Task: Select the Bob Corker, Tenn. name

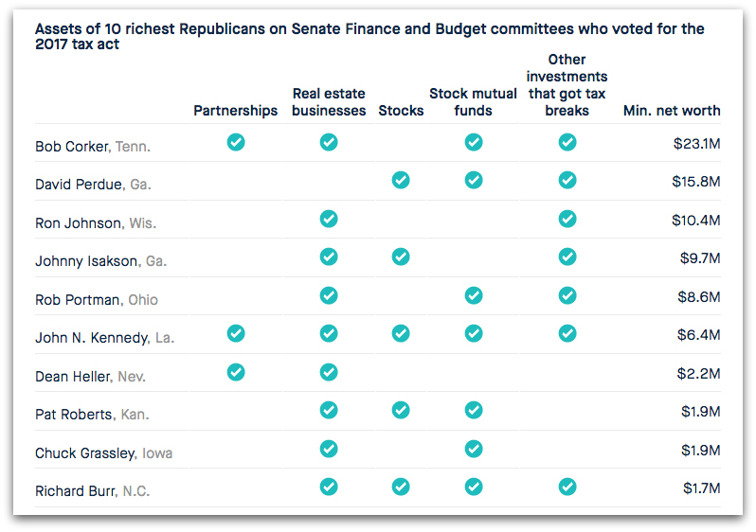Action: point(93,147)
